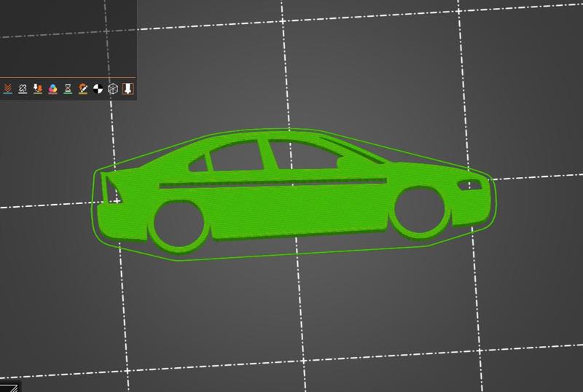This screenshot has width=583, height=392.
Task: Toggle the color changes overlapping circles icon
Action: [x=52, y=88]
